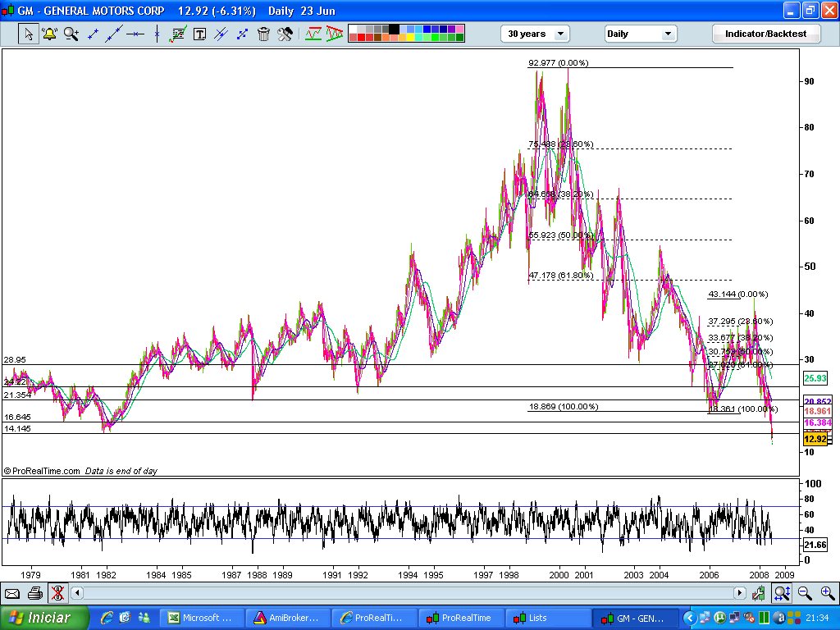
Task: Click the 14.145 horizontal line label
Action: tap(17, 428)
